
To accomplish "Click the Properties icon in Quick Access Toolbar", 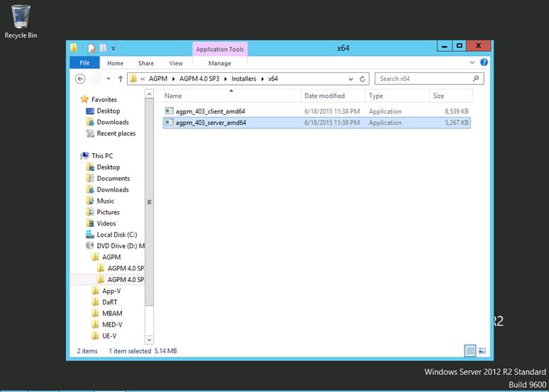I will tap(91, 47).
